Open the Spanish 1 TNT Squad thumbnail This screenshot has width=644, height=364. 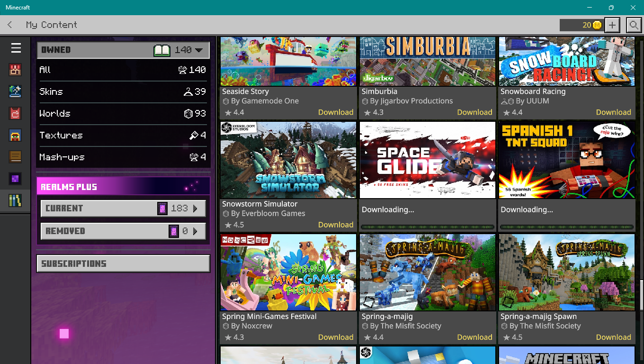click(567, 160)
